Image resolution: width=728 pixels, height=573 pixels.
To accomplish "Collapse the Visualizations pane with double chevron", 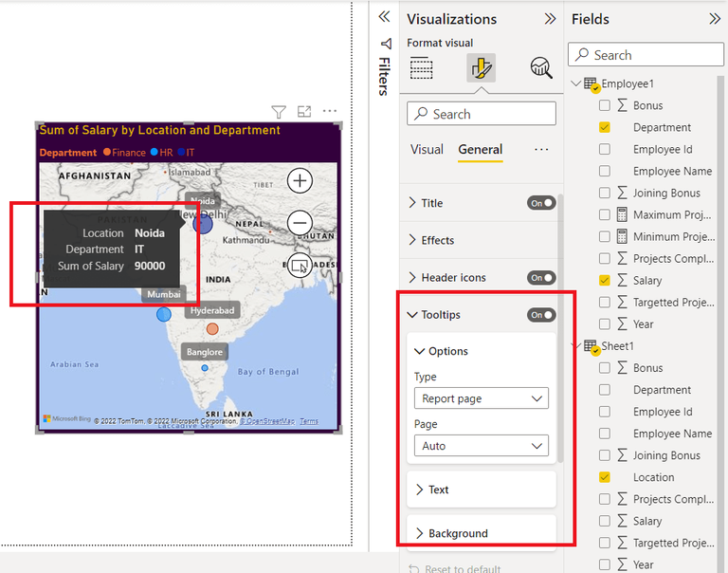I will pyautogui.click(x=550, y=19).
